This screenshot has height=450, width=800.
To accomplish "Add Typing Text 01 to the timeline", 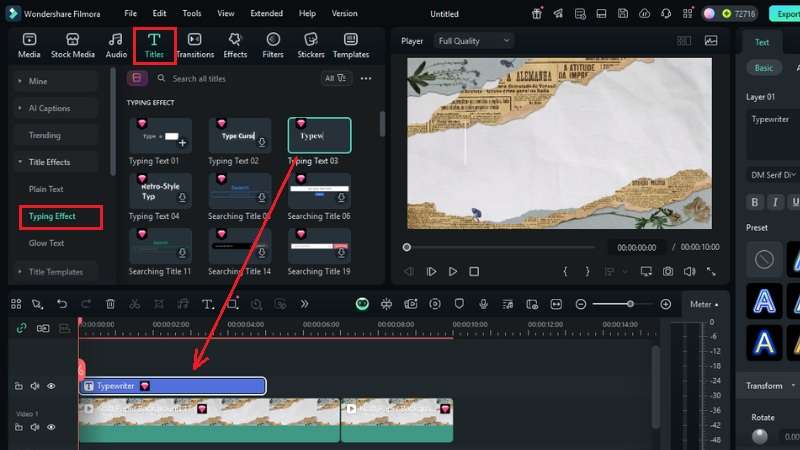I will click(x=182, y=143).
